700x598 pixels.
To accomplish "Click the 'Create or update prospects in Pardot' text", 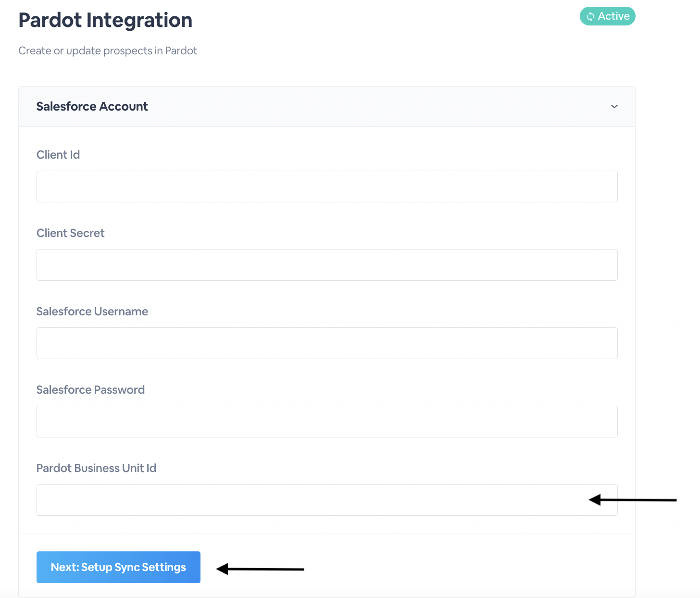I will click(108, 51).
